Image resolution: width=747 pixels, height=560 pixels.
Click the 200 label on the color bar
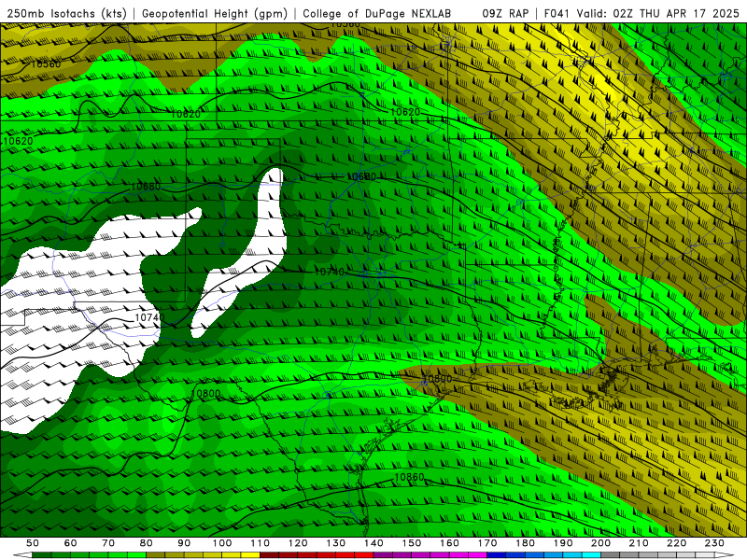[x=601, y=543]
